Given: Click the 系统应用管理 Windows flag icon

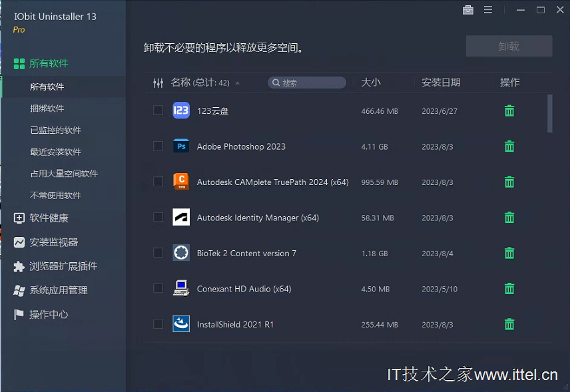Looking at the screenshot, I should (19, 291).
